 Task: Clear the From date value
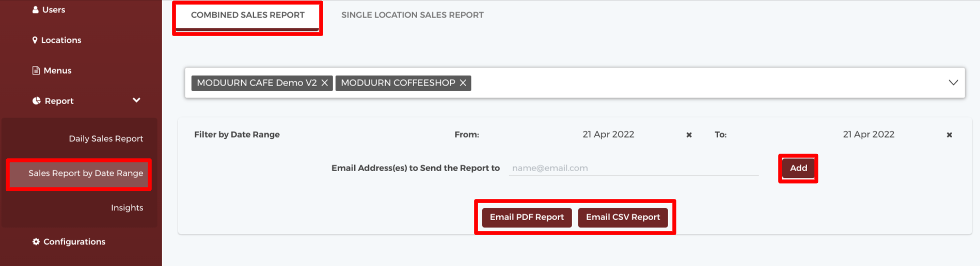pyautogui.click(x=689, y=135)
